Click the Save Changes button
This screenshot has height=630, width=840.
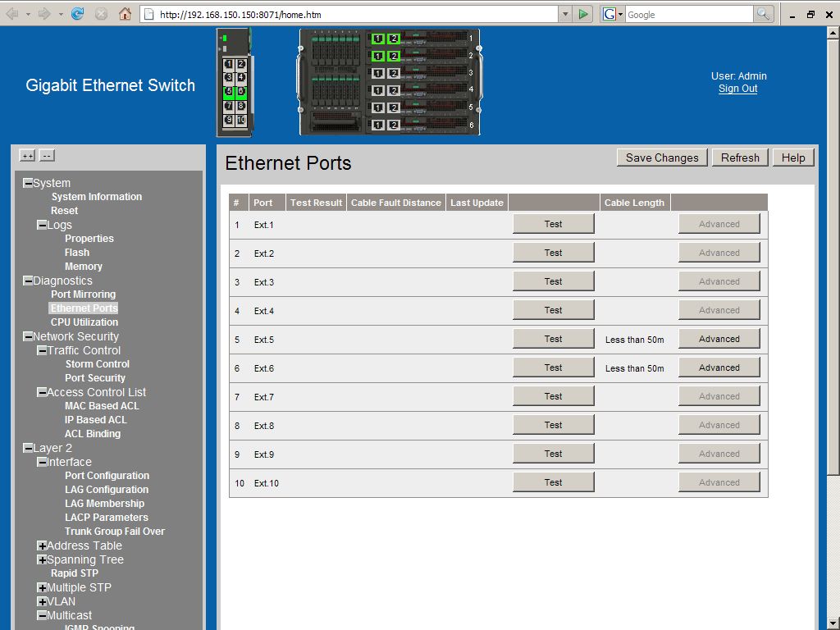tap(662, 157)
